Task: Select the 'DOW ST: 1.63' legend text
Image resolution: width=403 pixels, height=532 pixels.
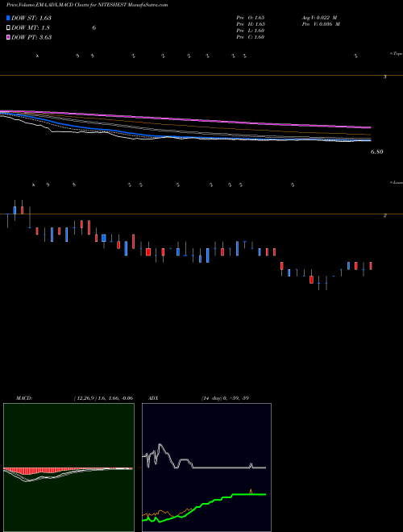Action: (x=31, y=18)
